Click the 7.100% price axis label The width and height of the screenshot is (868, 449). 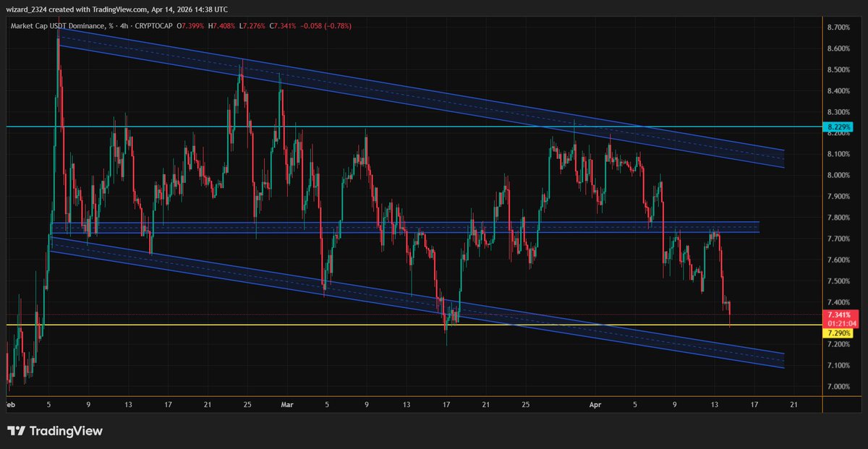pos(838,366)
